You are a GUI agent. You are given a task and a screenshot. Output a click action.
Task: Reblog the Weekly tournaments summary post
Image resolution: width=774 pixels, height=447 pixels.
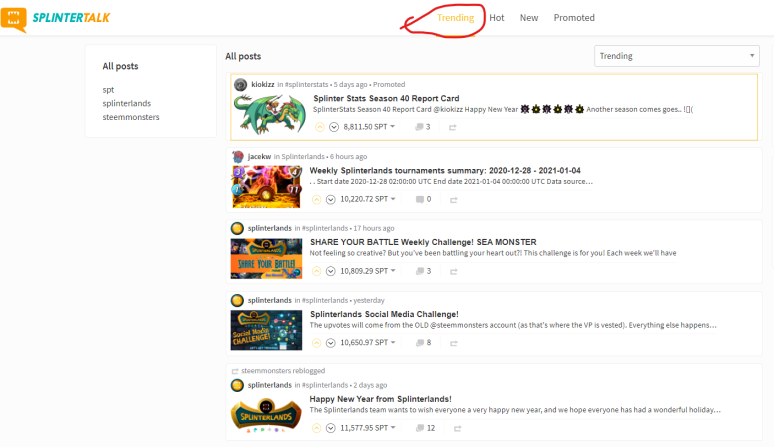tap(454, 200)
